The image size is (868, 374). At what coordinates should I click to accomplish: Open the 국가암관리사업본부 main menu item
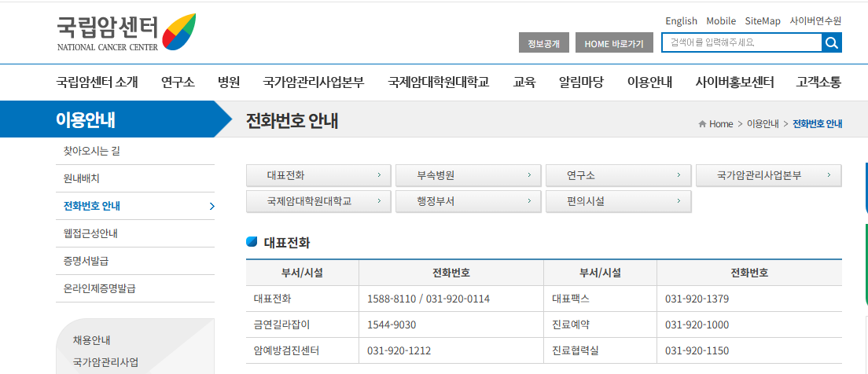[x=314, y=82]
